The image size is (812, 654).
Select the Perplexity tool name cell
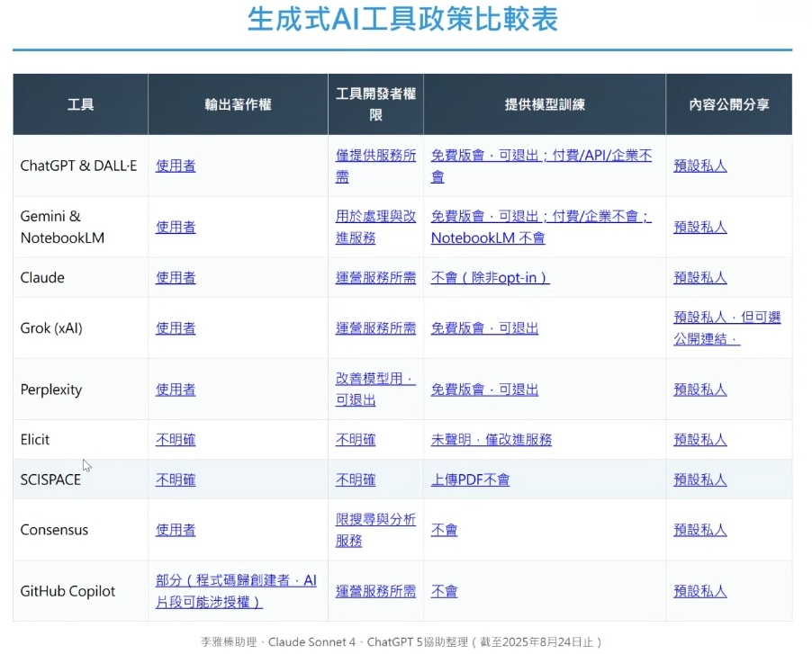pos(80,390)
